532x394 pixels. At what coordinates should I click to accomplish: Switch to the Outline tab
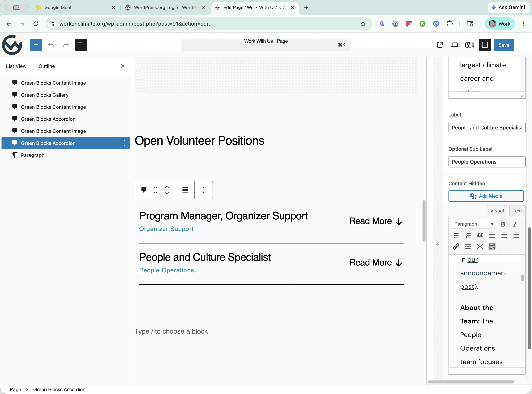(47, 66)
